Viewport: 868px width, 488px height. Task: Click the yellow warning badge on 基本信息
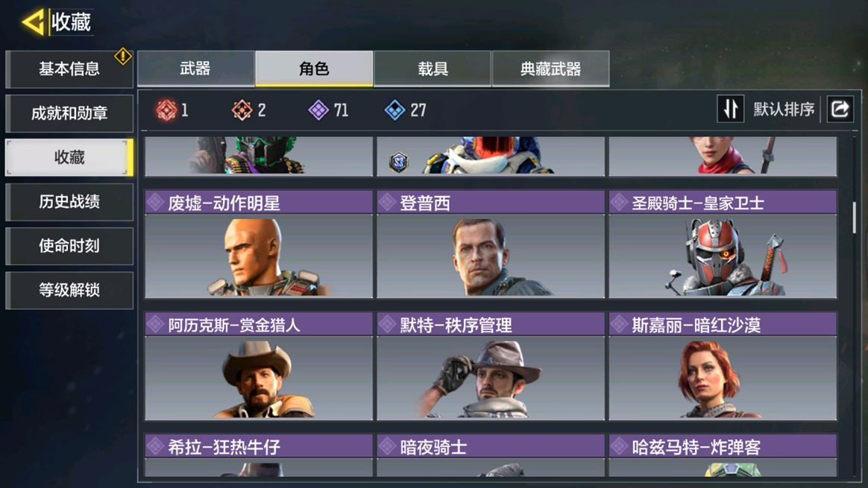click(122, 56)
